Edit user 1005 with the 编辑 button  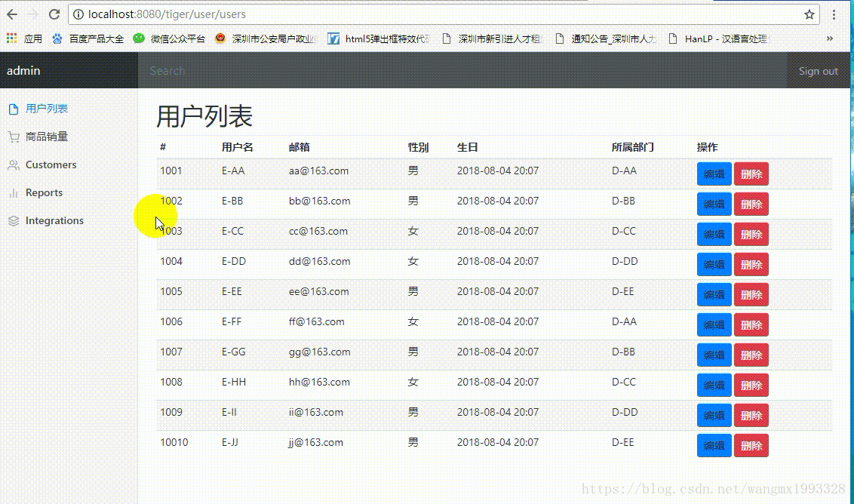tap(714, 295)
